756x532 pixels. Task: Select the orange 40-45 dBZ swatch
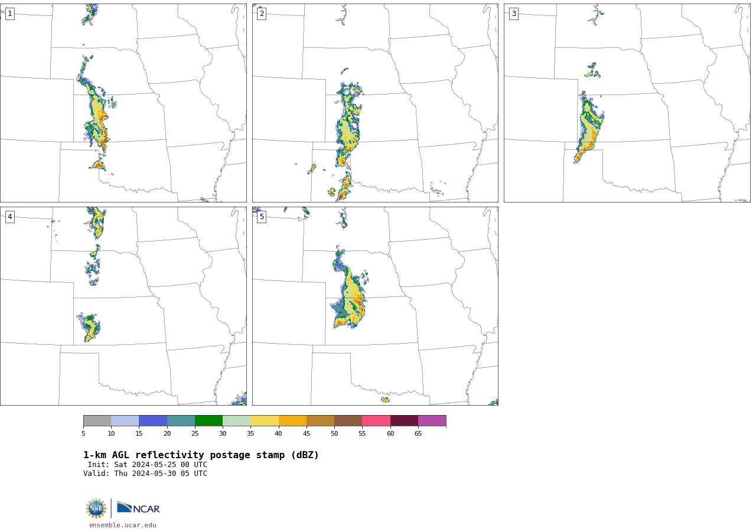click(292, 420)
